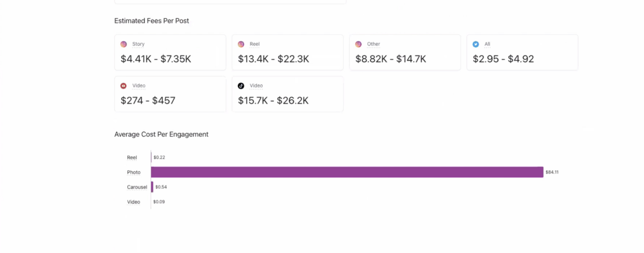This screenshot has width=644, height=253.
Task: Click the $2.95 - $4.92 Twitter fee
Action: (503, 59)
